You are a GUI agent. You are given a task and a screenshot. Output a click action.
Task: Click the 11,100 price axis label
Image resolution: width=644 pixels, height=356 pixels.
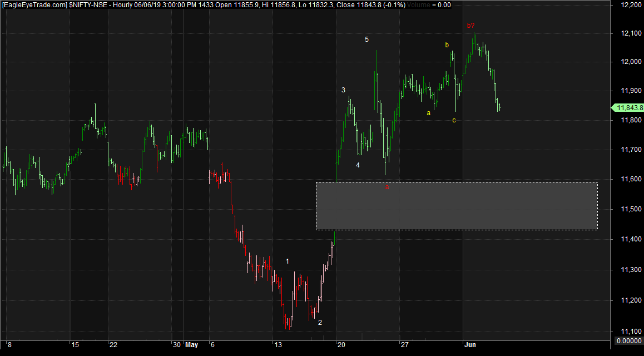tap(631, 332)
